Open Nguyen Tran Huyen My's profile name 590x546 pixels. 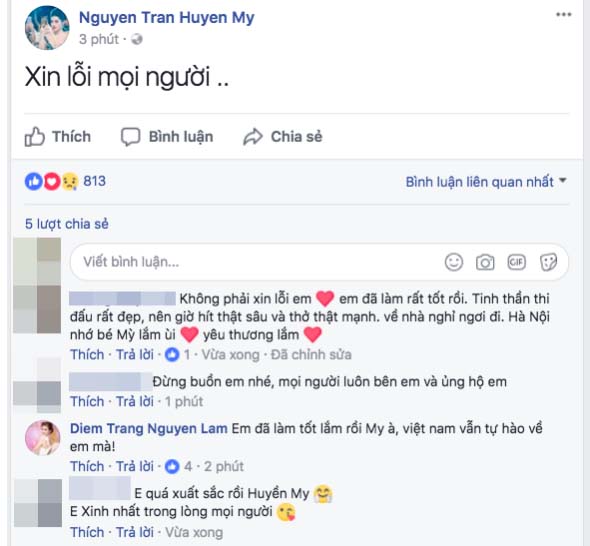tap(167, 18)
